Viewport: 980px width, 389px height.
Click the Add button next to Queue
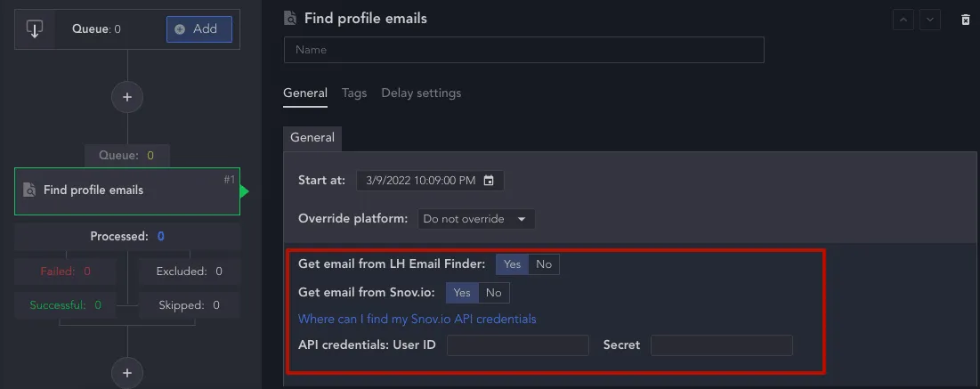pyautogui.click(x=199, y=29)
